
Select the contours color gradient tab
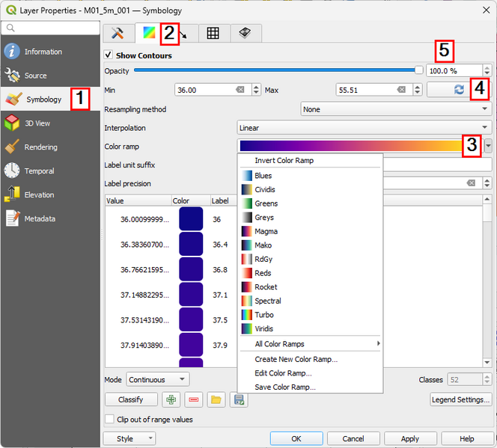click(x=149, y=33)
